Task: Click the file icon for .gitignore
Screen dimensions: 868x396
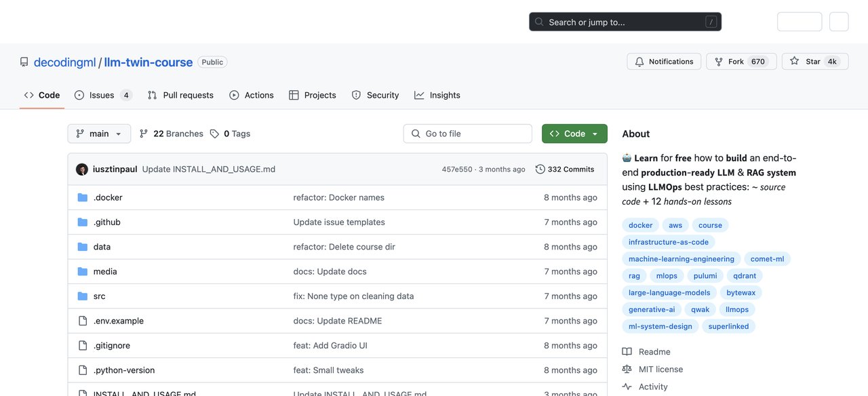Action: [x=83, y=346]
